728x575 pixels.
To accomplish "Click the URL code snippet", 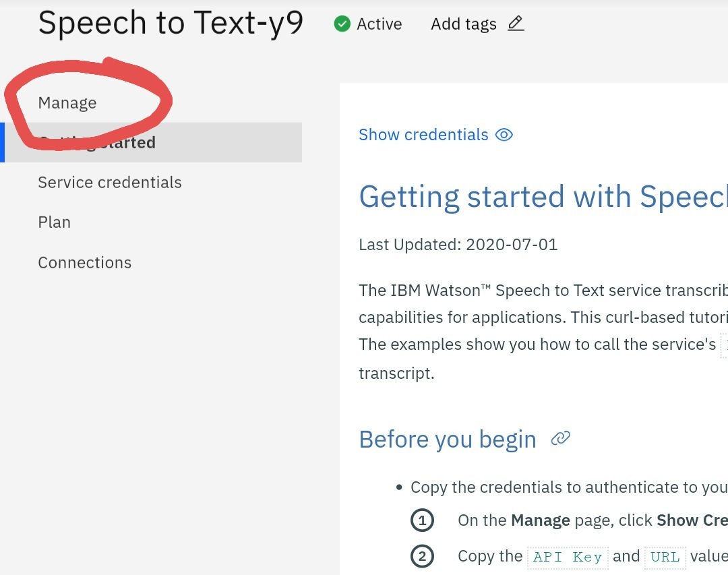I will (665, 557).
